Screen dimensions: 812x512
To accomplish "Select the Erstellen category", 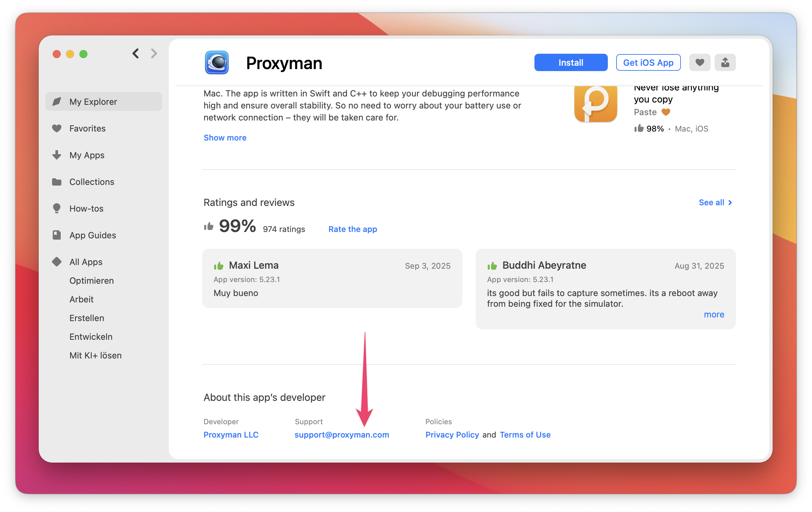I will coord(87,318).
